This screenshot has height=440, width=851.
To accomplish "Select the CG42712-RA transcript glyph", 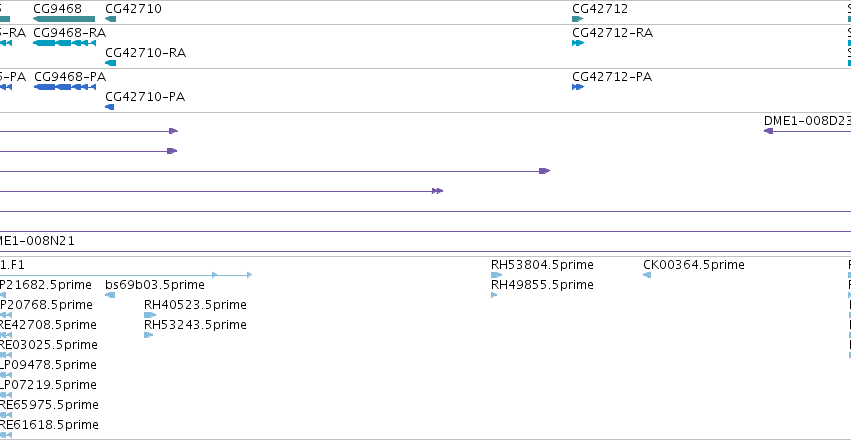I will pos(578,43).
